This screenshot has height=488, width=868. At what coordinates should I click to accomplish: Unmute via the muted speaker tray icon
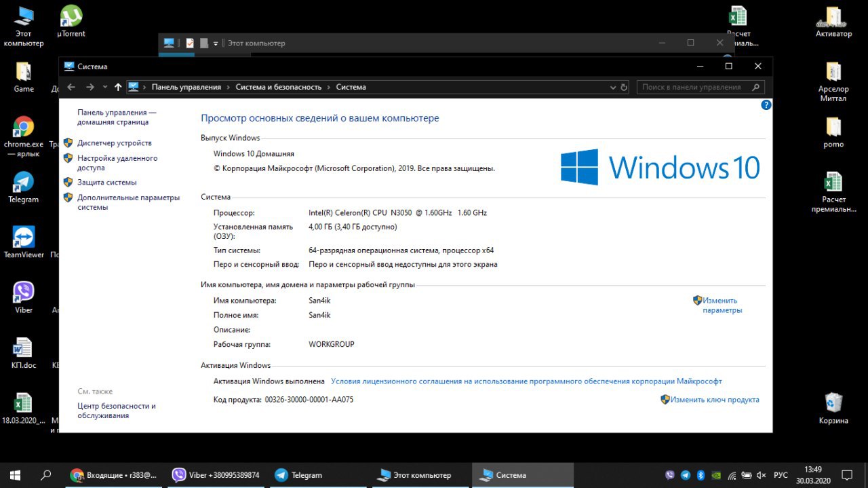[762, 475]
